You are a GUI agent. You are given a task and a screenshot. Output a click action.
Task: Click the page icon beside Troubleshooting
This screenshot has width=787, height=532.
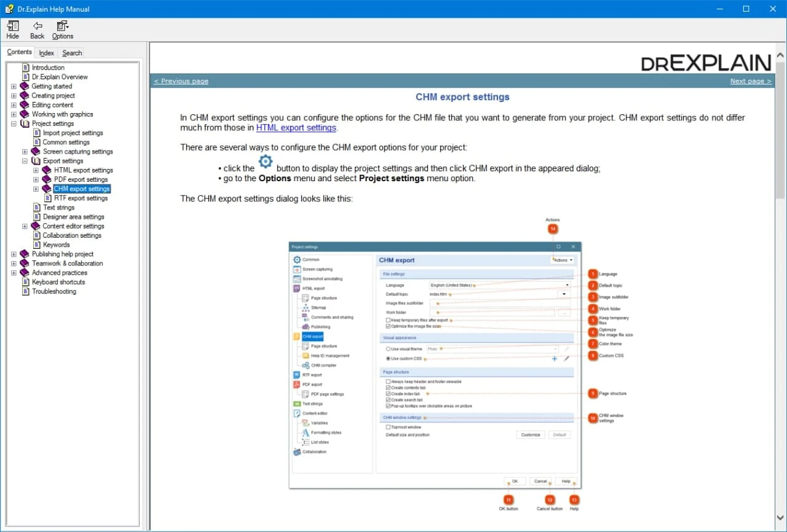tap(26, 291)
